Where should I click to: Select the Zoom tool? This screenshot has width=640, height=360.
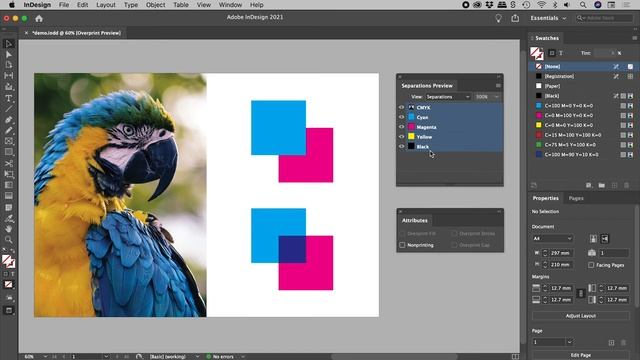click(x=9, y=240)
